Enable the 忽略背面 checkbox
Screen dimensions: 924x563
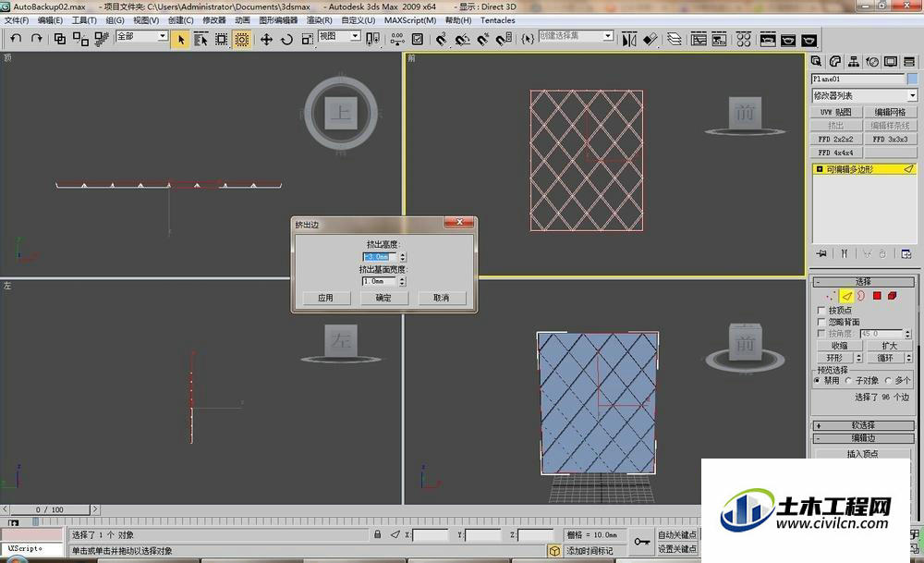[821, 322]
